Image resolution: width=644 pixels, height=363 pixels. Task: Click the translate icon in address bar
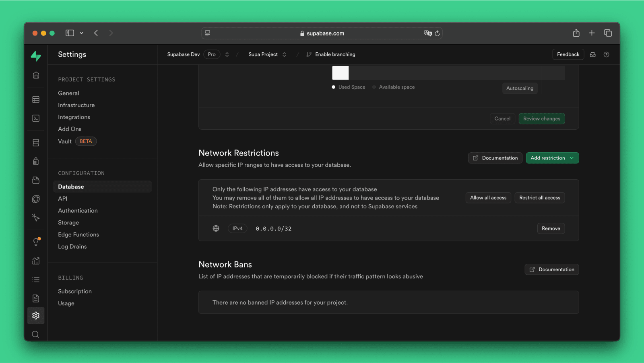(x=427, y=33)
